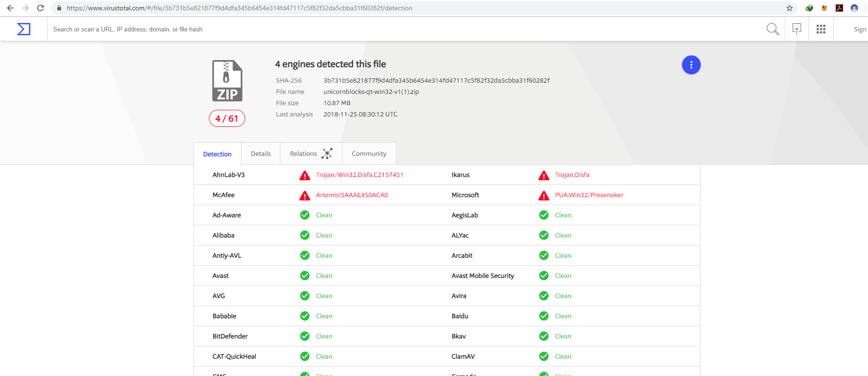Click the AhnLab-V3 engine name
Image resolution: width=868 pixels, height=376 pixels.
pyautogui.click(x=228, y=175)
